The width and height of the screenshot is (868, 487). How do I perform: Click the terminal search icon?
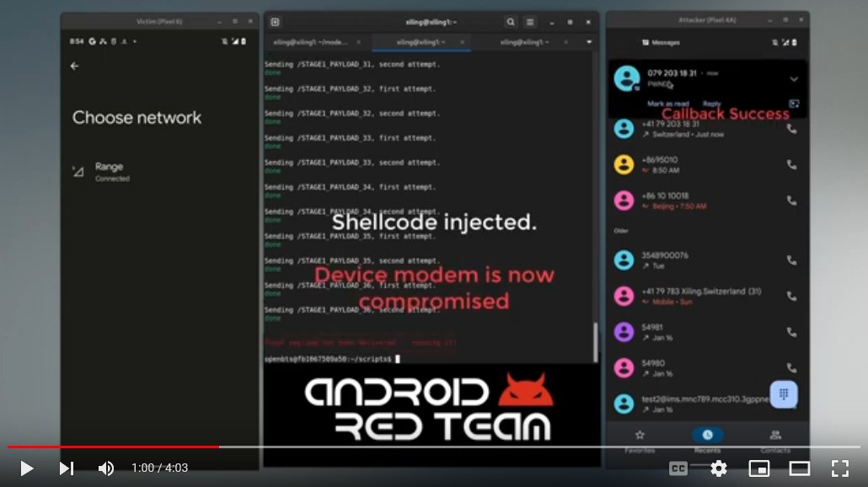[x=511, y=22]
